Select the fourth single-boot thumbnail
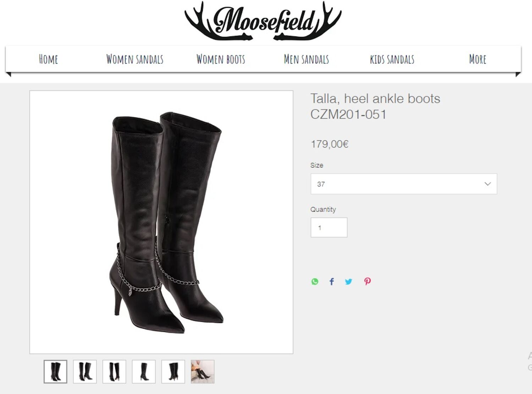Viewport: 532px width, 394px height. tap(144, 372)
